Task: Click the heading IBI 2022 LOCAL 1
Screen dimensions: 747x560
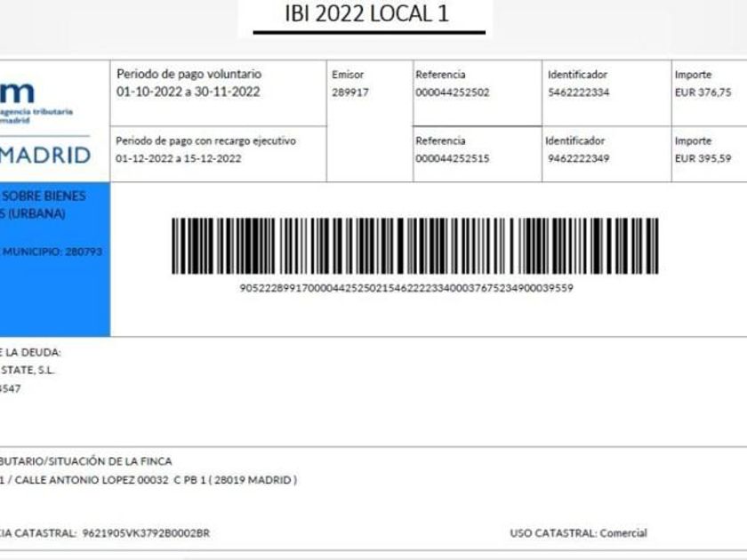Action: [366, 14]
